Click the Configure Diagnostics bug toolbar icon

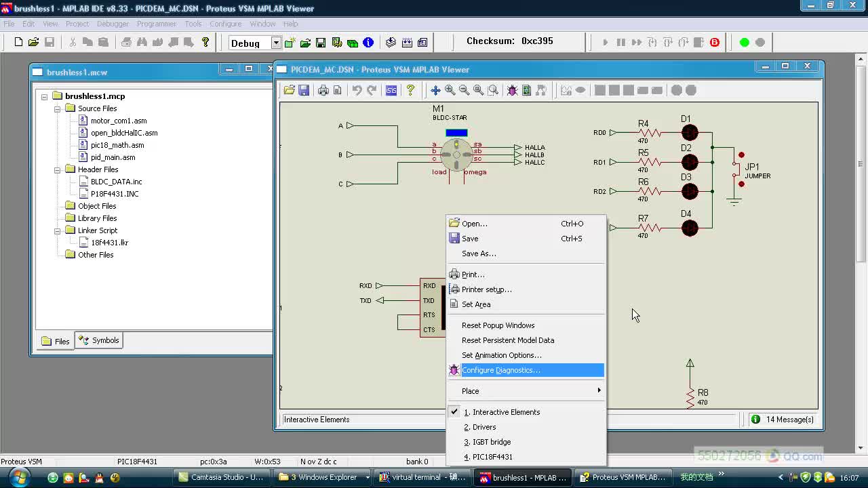(x=512, y=90)
